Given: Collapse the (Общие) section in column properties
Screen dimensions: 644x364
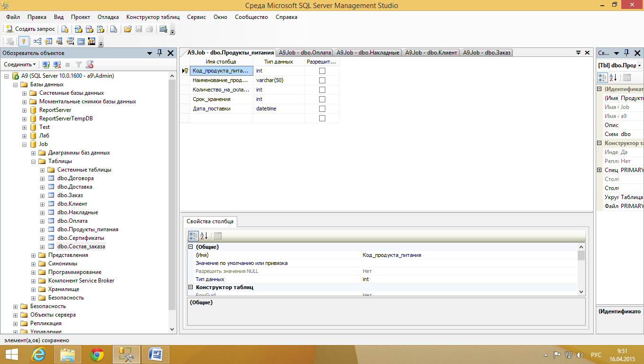Looking at the screenshot, I should coord(191,247).
